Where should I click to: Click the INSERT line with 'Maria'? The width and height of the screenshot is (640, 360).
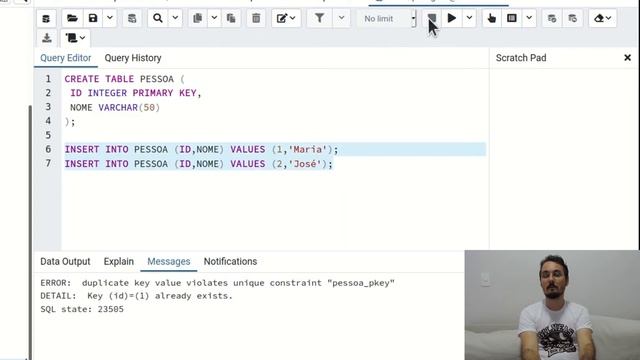(202, 149)
